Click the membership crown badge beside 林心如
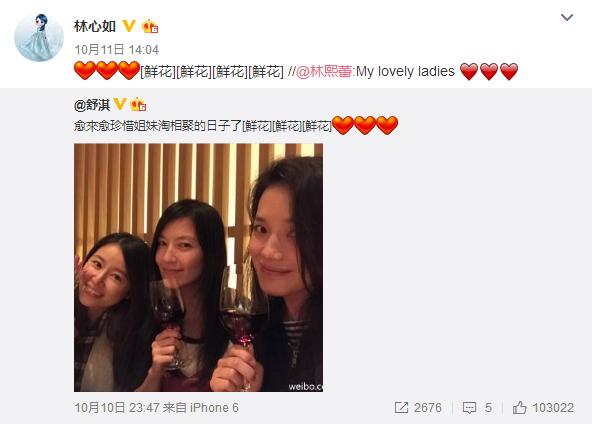The width and height of the screenshot is (592, 424). coord(150,26)
